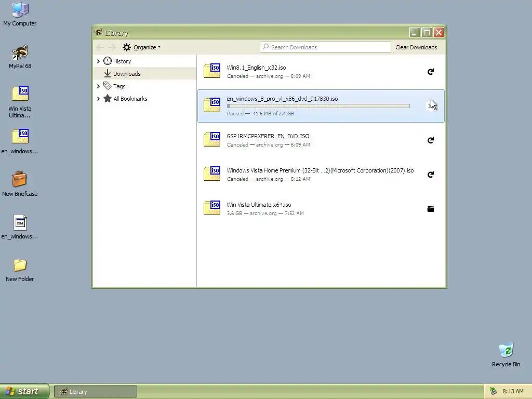Select the Win Vista Ultima... desktop ISO
Image resolution: width=532 pixels, height=399 pixels.
click(20, 102)
